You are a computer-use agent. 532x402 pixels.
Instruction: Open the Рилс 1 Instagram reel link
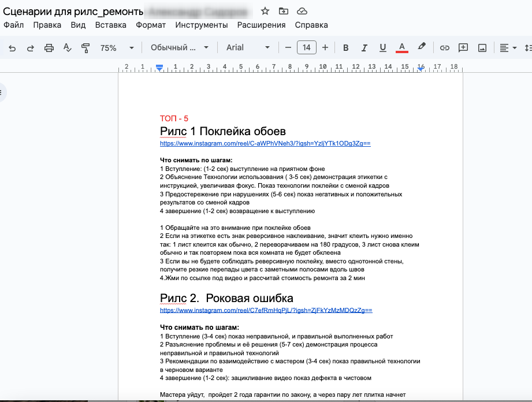[265, 143]
